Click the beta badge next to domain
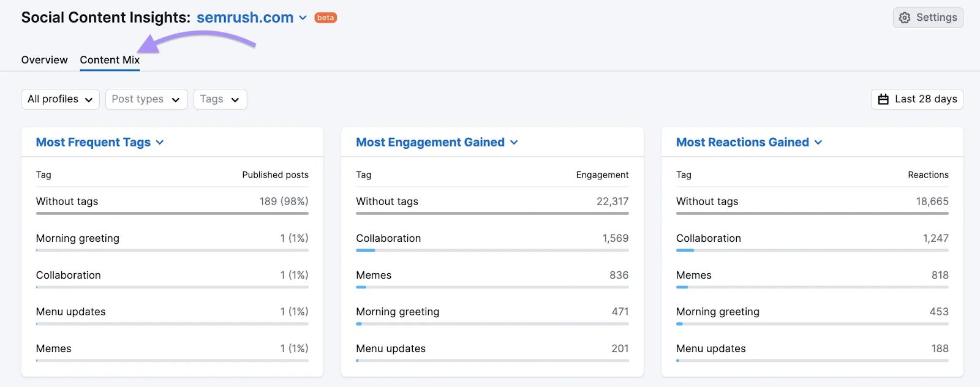 coord(326,18)
